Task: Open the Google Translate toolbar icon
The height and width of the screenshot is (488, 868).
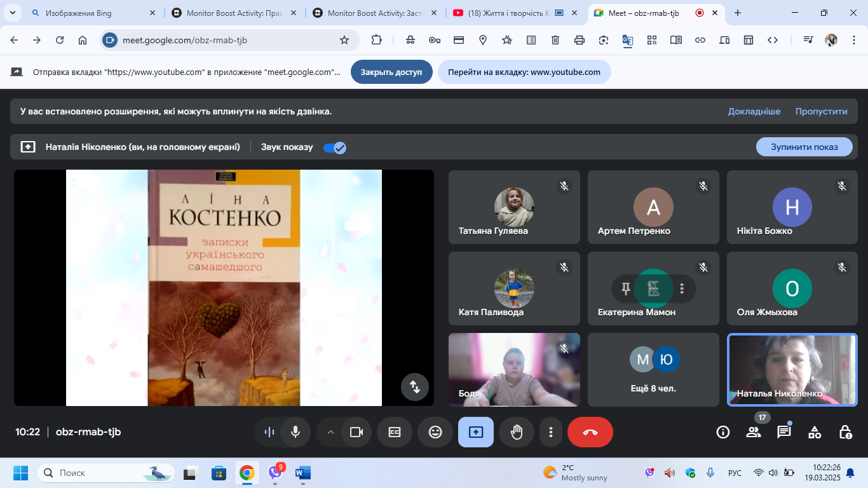Action: [x=628, y=40]
